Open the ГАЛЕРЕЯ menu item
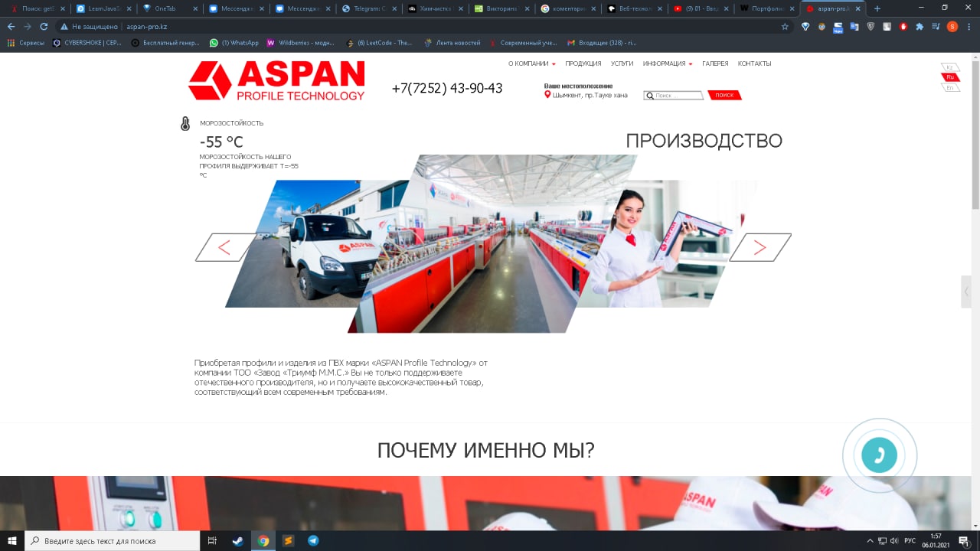The width and height of the screenshot is (980, 551). (x=715, y=64)
